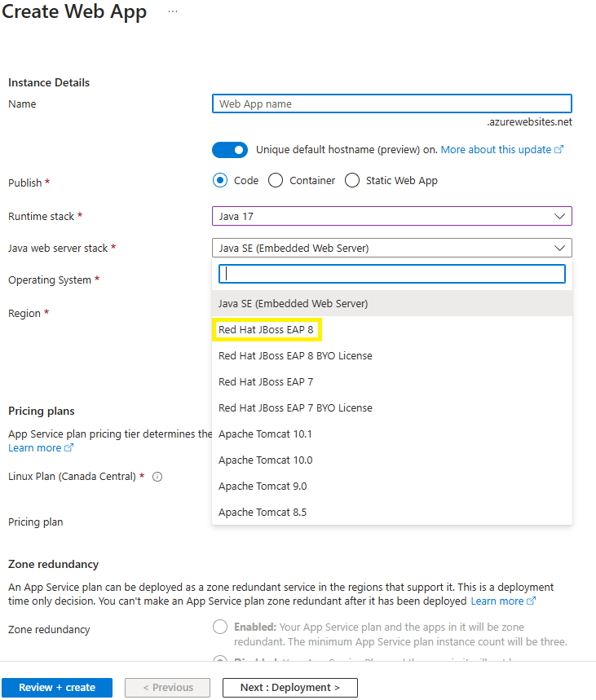
Task: Select the Container publish option
Action: pos(276,181)
